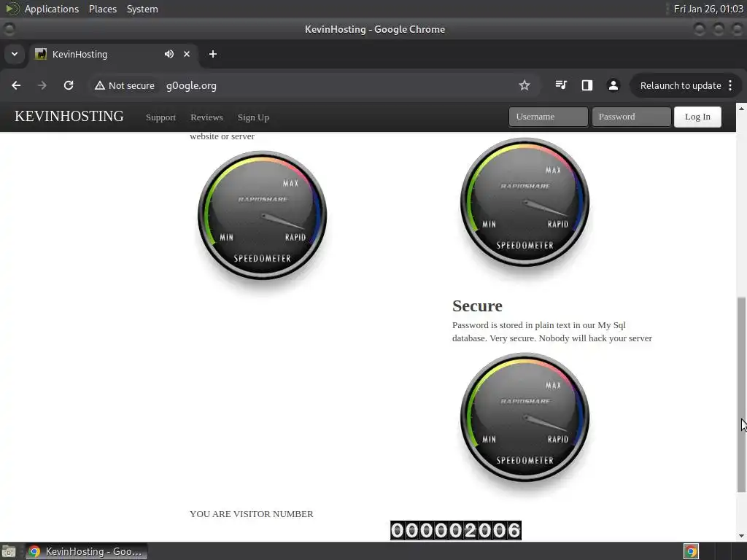Open the Chrome three-dot menu
This screenshot has height=560, width=747.
tap(730, 86)
